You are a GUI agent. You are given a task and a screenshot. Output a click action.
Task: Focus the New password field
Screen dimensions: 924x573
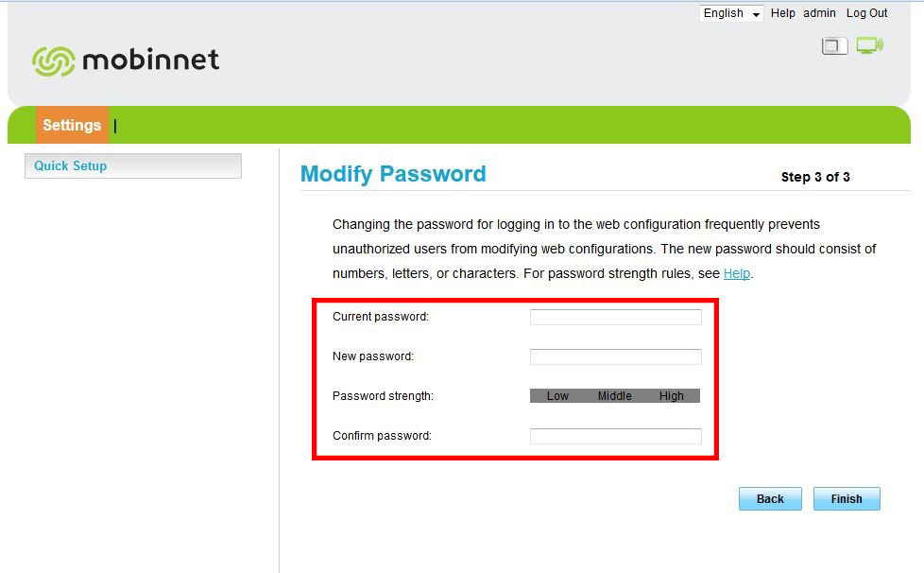click(x=615, y=356)
